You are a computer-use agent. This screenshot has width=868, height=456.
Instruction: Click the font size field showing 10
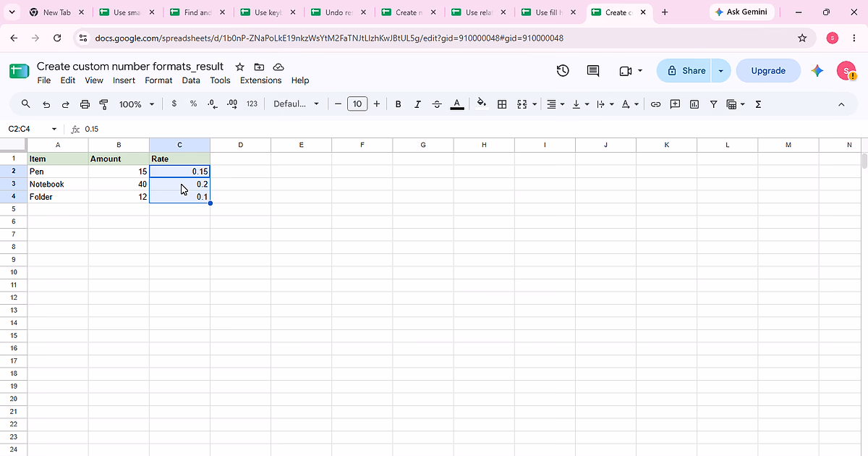pyautogui.click(x=357, y=104)
